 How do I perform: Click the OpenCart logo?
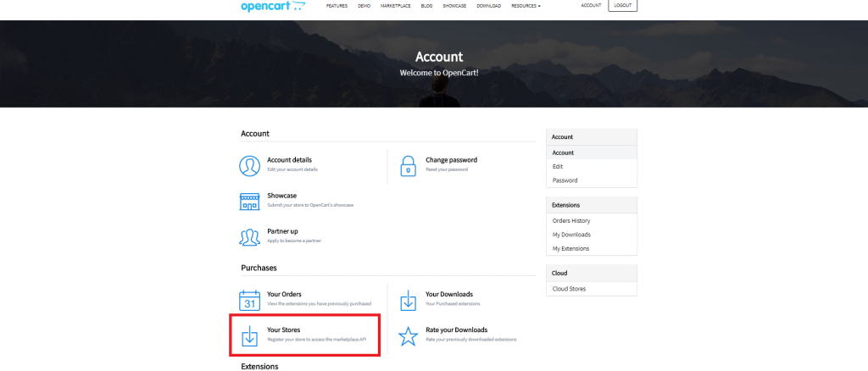[273, 6]
